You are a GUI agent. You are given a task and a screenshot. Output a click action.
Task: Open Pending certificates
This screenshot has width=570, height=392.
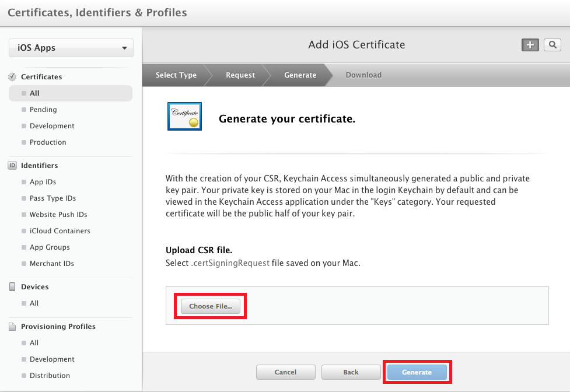tap(43, 109)
